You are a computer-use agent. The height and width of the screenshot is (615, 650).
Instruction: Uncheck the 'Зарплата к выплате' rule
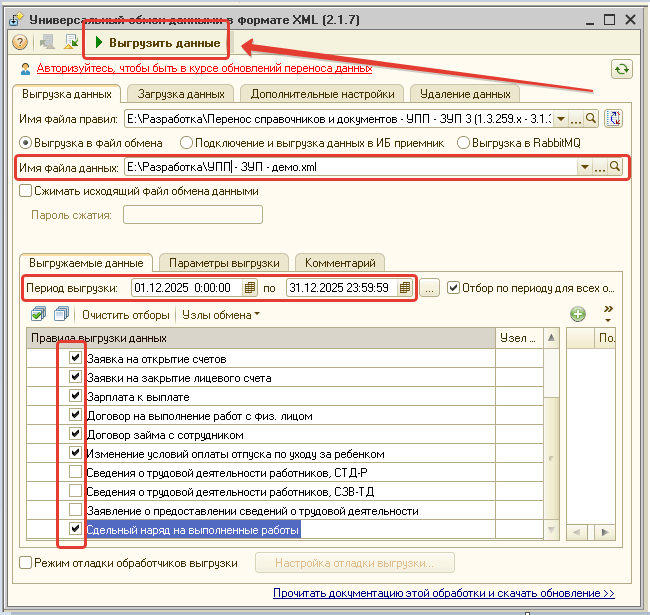pos(75,397)
